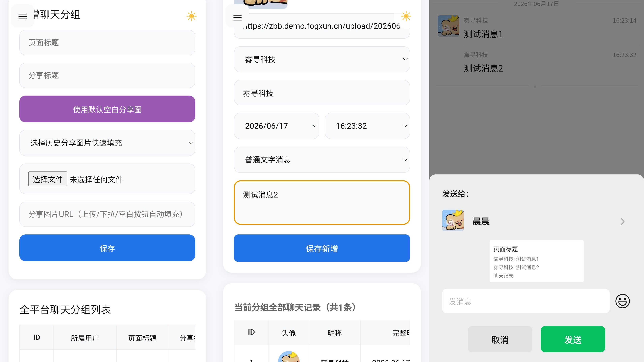Image resolution: width=644 pixels, height=362 pixels.
Task: Click 头像 column header in records table
Action: click(288, 333)
